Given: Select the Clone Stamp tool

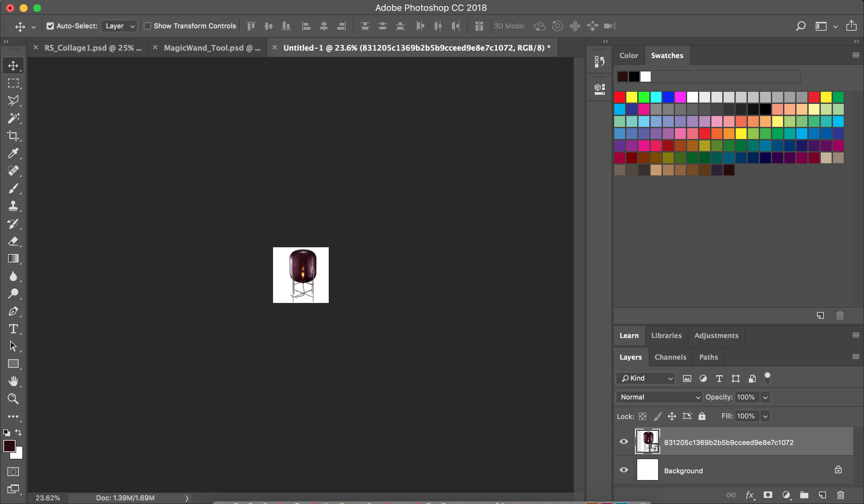Looking at the screenshot, I should click(13, 206).
